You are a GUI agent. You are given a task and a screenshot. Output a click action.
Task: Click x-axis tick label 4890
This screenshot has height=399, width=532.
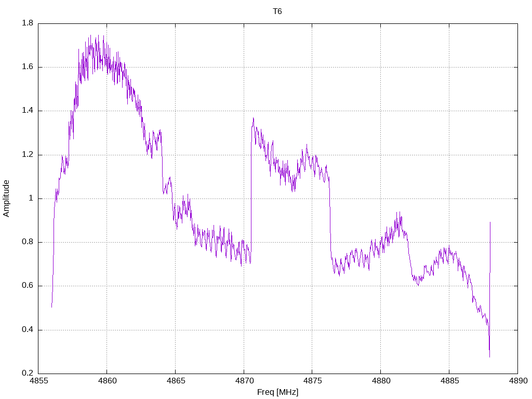tap(518, 381)
